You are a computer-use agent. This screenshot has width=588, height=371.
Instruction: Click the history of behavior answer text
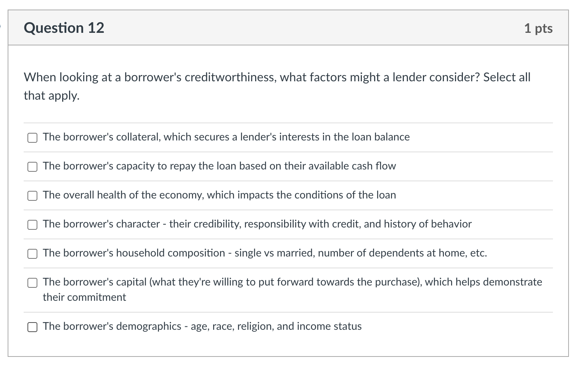(257, 224)
